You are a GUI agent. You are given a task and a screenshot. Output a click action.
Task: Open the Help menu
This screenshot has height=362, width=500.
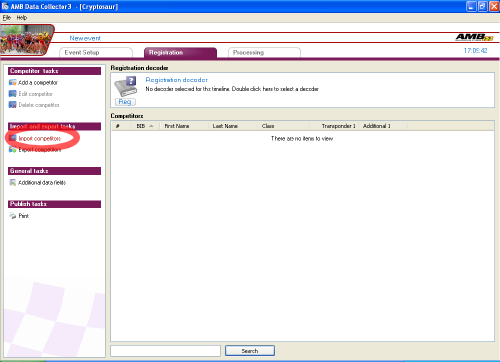22,18
